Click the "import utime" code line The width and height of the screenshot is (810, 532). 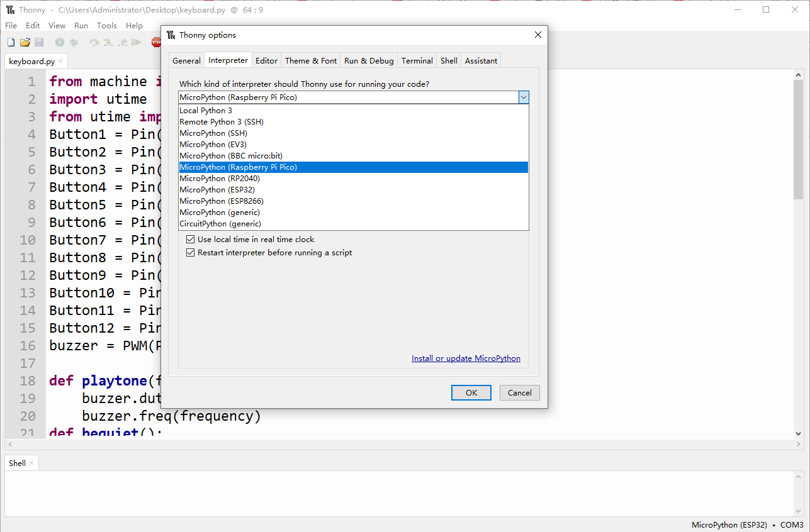coord(98,99)
